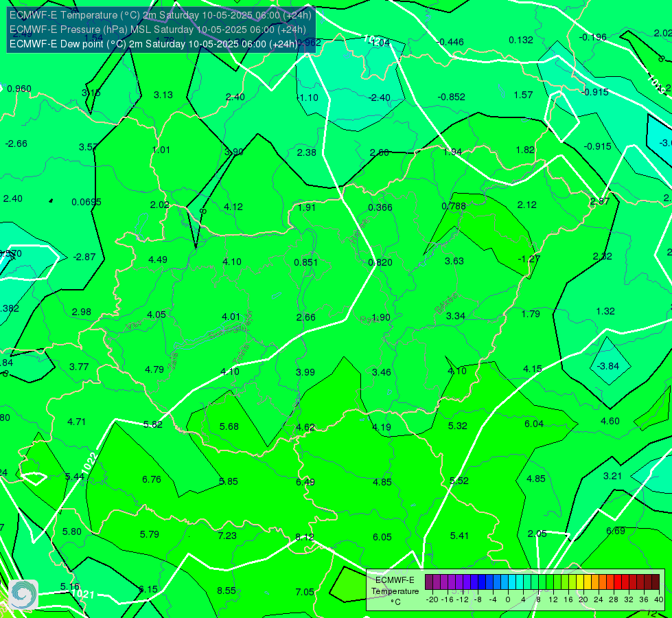Screen dimensions: 672x618
Task: Click the grid value 5.41
Action: point(459,536)
